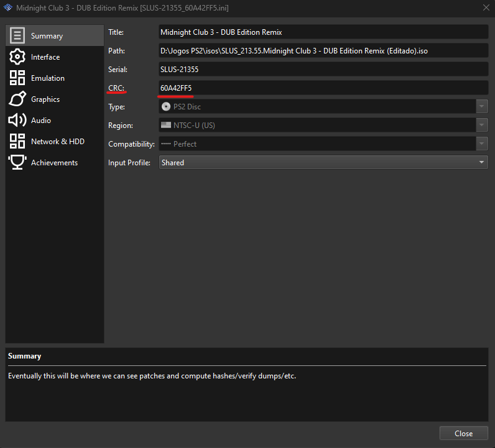Expand the Region dropdown arrow
The image size is (495, 448).
(x=481, y=126)
